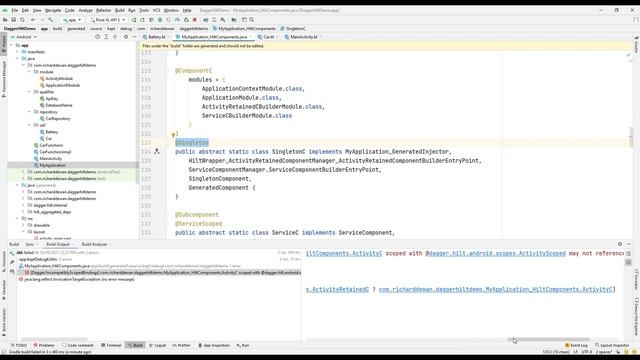This screenshot has width=640, height=360.
Task: Open the app run configuration dropdown
Action: point(72,20)
